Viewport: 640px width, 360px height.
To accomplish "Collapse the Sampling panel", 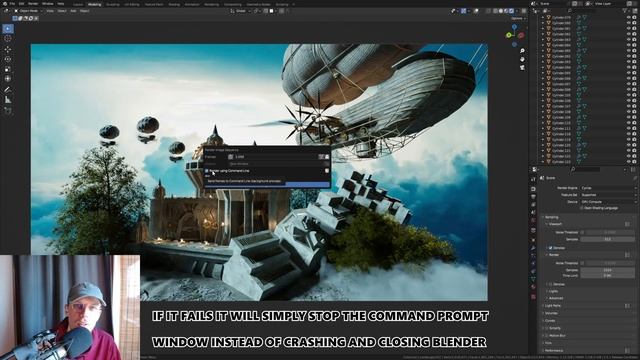I will pyautogui.click(x=551, y=217).
